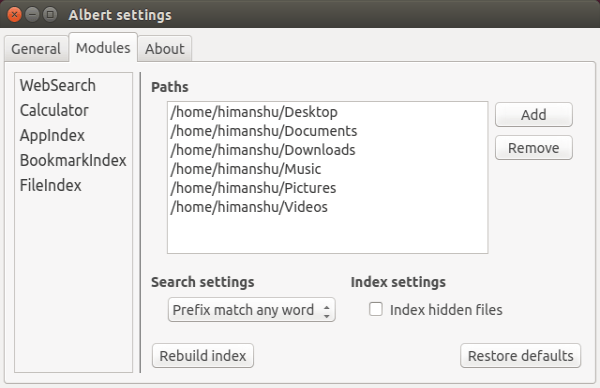
Task: Open the BookmarkIndex module settings
Action: 73,160
